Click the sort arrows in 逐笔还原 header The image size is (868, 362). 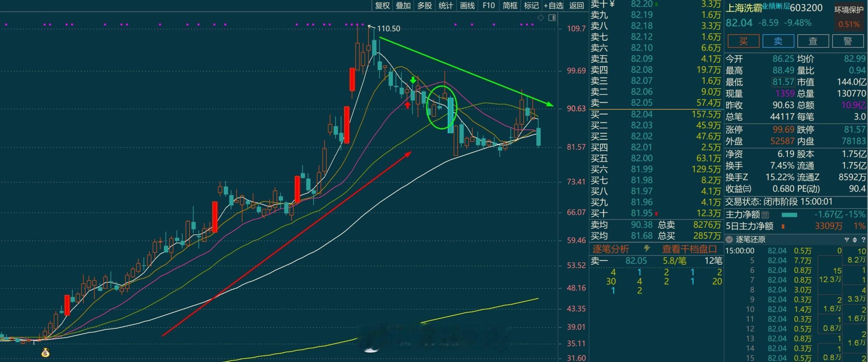[855, 240]
